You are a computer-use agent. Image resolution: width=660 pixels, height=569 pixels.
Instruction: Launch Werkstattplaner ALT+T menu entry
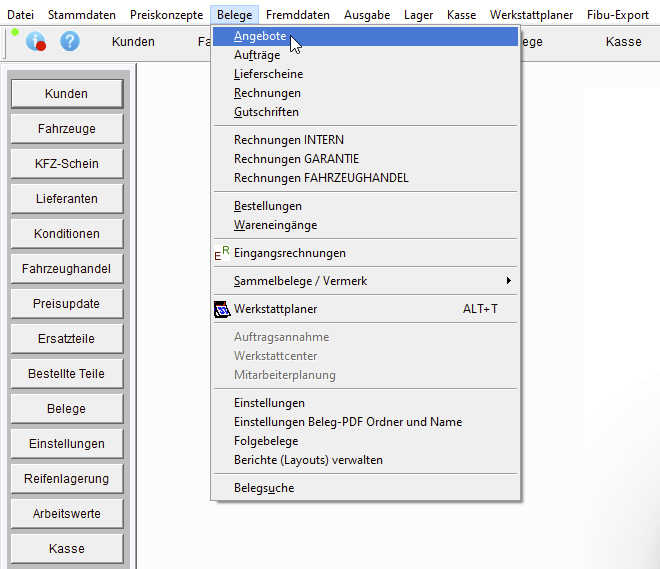(365, 309)
